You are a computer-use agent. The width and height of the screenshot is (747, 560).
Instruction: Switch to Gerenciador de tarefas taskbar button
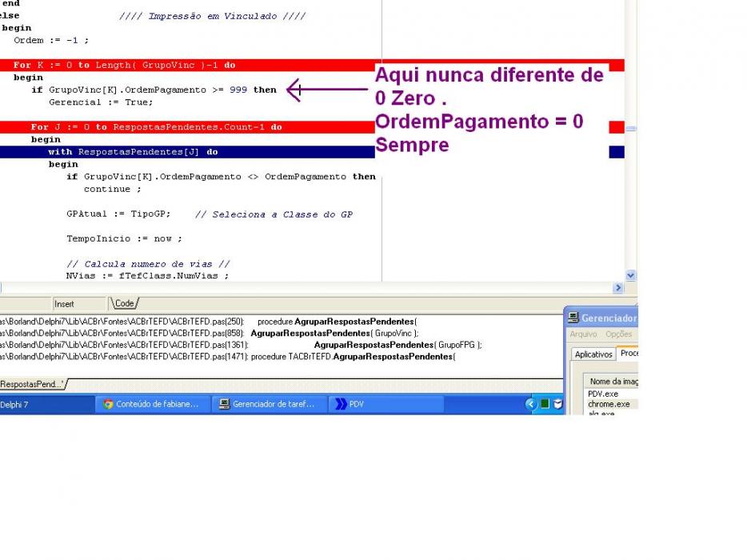click(x=270, y=404)
